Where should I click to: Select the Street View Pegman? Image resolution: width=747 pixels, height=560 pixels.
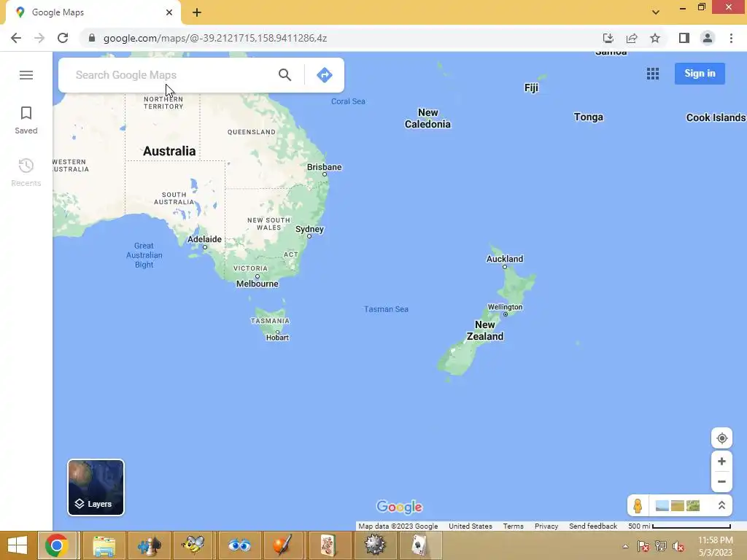pyautogui.click(x=638, y=505)
